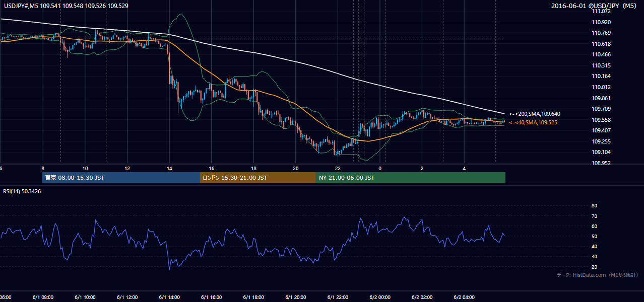The image size is (644, 302).
Task: Click hour marker 10 under price chart
Action: 85,168
